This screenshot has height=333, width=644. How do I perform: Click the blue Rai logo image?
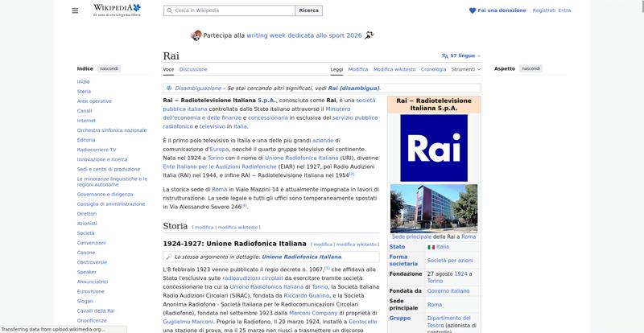(434, 148)
